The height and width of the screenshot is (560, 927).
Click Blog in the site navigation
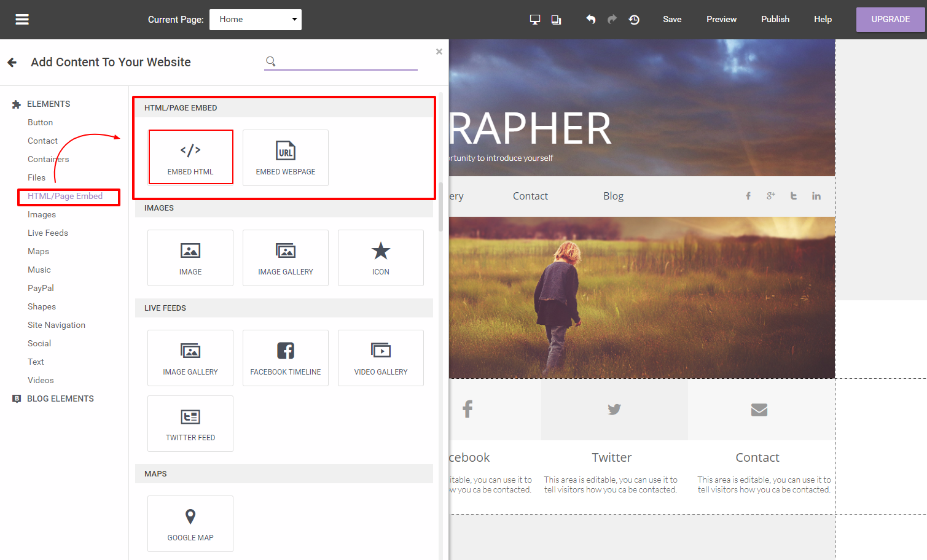(x=613, y=196)
